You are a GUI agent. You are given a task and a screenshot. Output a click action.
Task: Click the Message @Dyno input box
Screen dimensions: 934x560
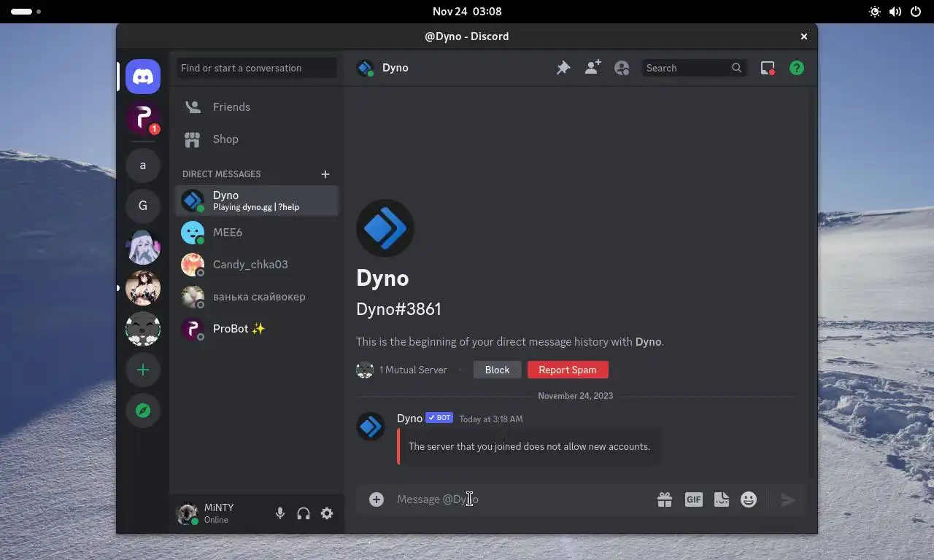(x=522, y=499)
